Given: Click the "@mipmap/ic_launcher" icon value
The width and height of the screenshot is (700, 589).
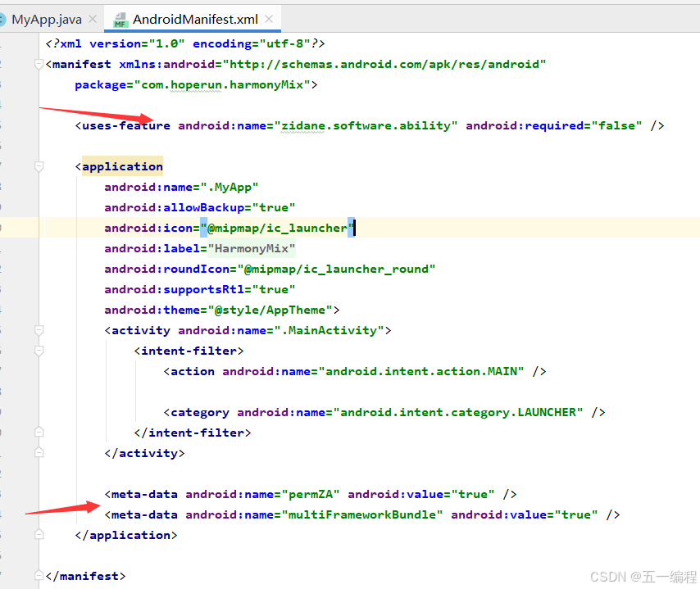Looking at the screenshot, I should click(x=277, y=228).
